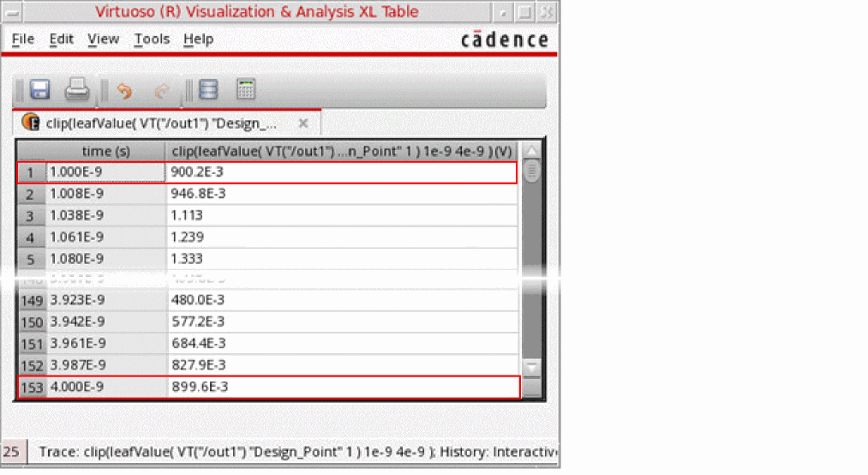Screen dimensions: 868x475
Task: Close the clip(leafValue tab
Action: 303,123
